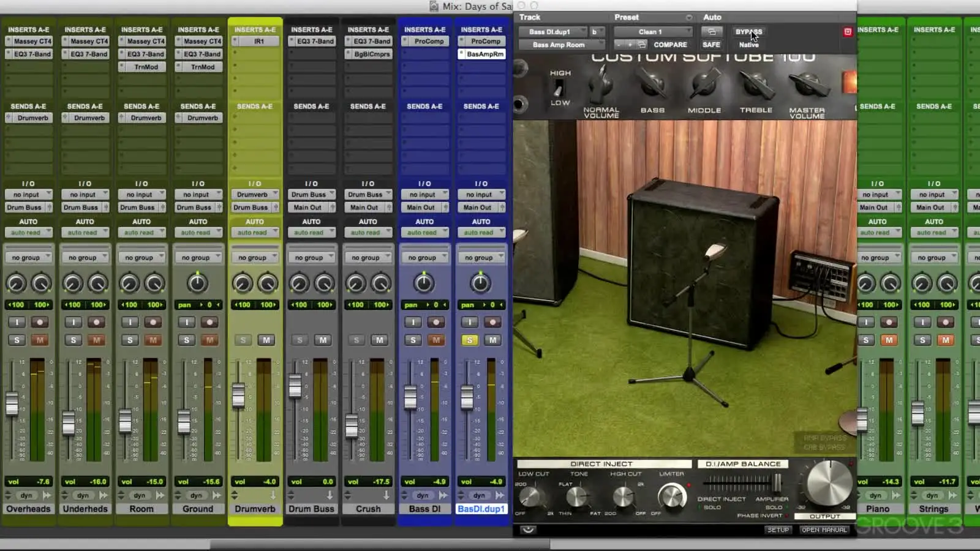The height and width of the screenshot is (551, 980).
Task: Select the ProComp insert on Bass DI track
Action: click(x=428, y=41)
